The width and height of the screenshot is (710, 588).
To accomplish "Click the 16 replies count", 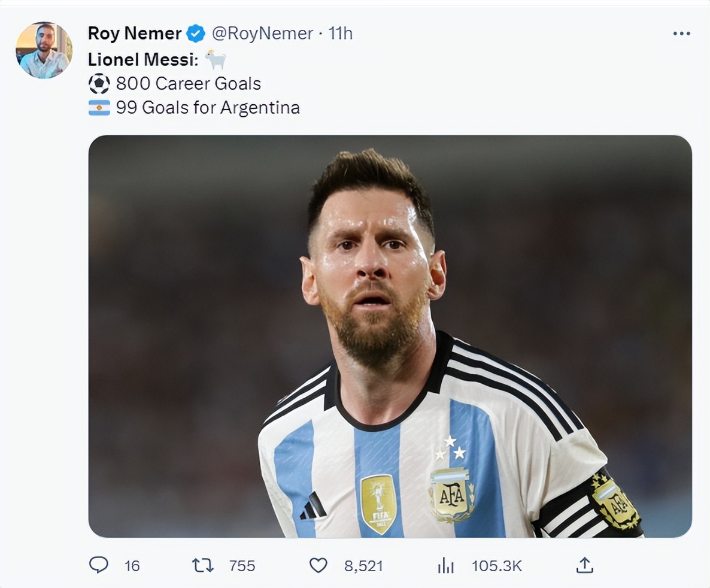I will point(132,566).
